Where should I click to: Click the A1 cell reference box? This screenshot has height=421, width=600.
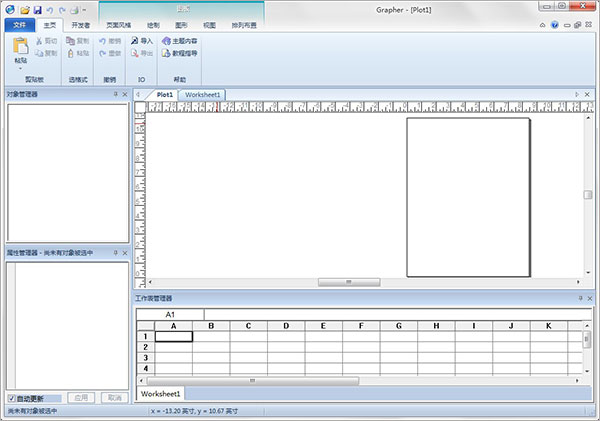pos(170,313)
